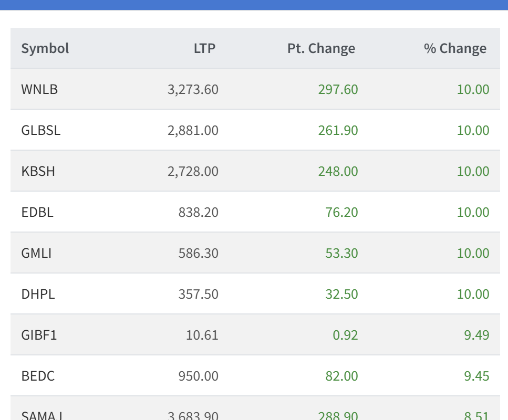The width and height of the screenshot is (508, 420).
Task: Sort by the LTP column header
Action: click(x=204, y=48)
